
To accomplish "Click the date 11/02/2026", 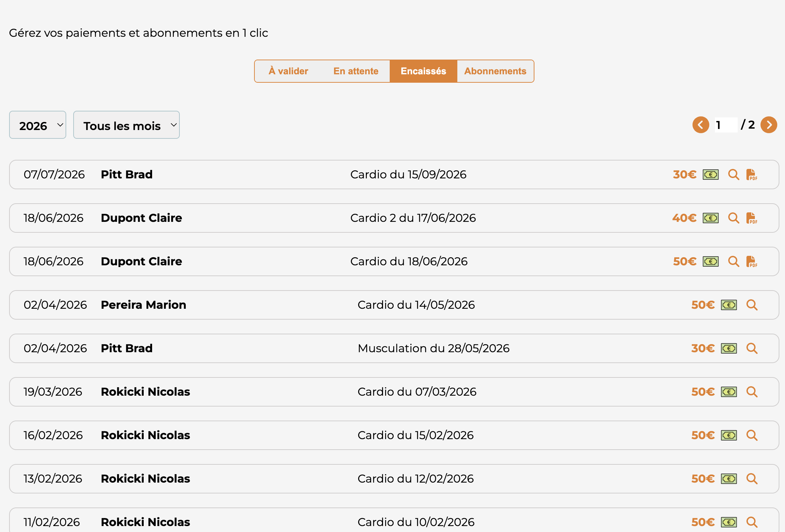I will click(52, 522).
